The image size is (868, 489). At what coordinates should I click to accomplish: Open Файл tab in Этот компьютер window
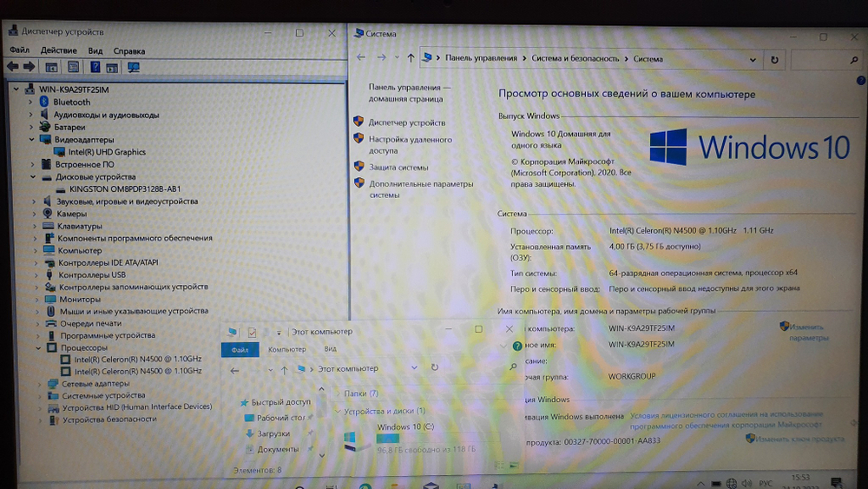[x=240, y=349]
